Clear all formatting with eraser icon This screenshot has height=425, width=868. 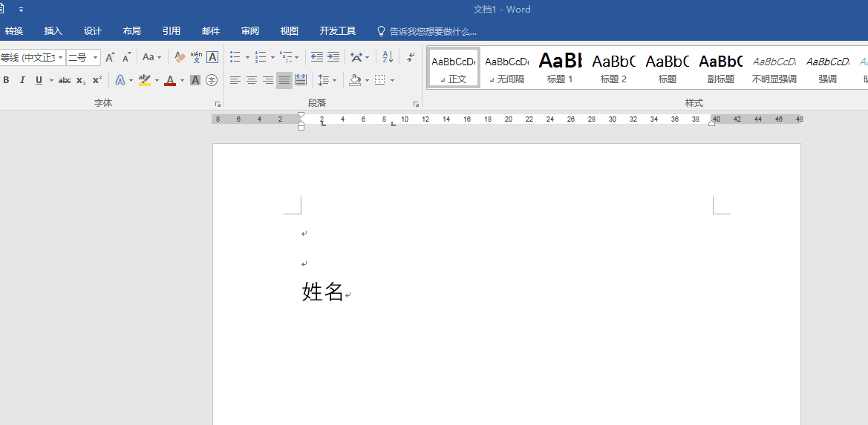(x=180, y=57)
